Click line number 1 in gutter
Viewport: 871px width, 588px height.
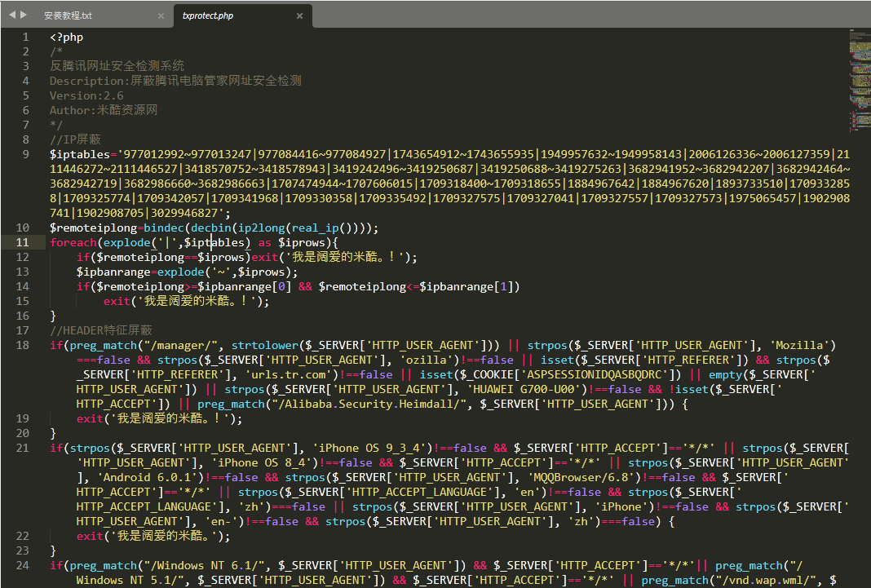(x=25, y=38)
